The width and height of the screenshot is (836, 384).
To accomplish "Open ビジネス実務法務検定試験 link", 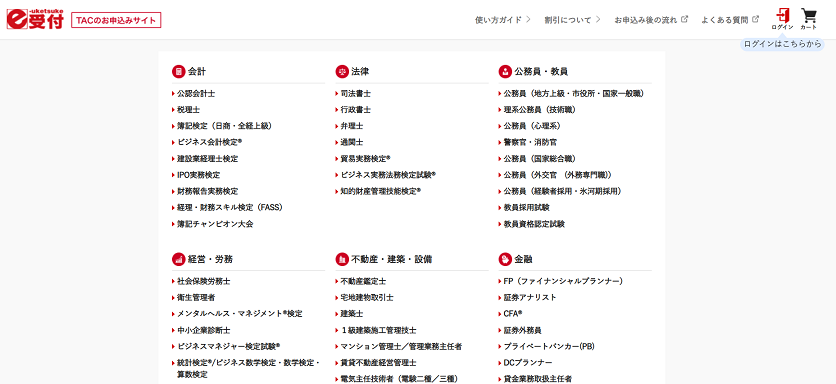I will tap(389, 175).
